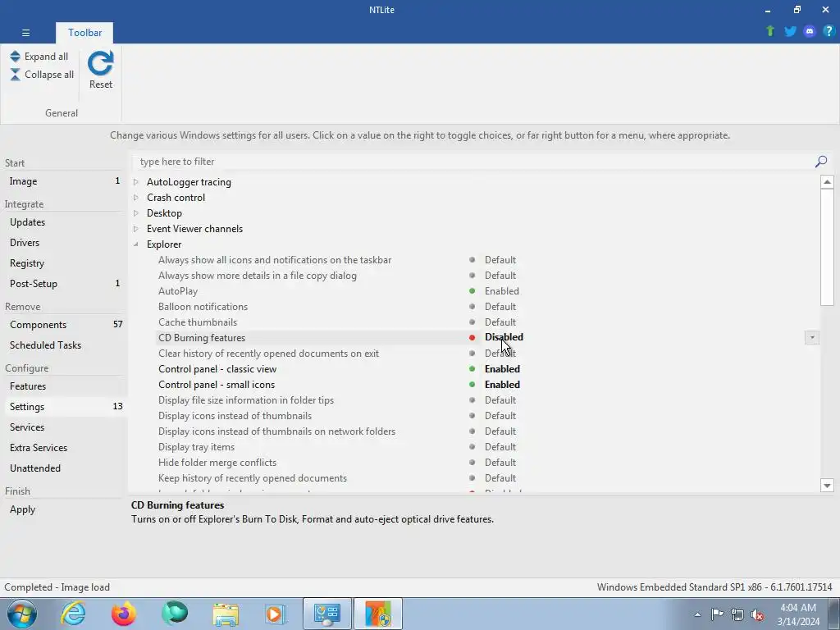Click the Collapse all icon
840x630 pixels.
[15, 75]
